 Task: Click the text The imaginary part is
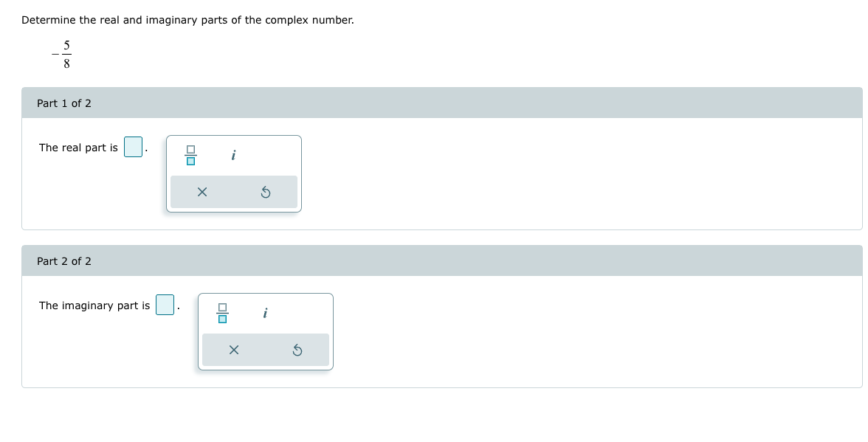coord(94,305)
